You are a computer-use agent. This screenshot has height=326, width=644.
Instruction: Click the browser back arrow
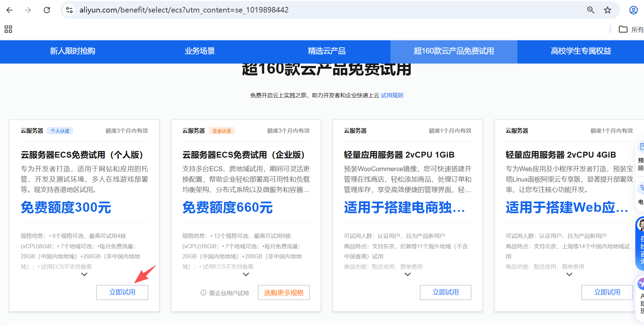[x=9, y=10]
